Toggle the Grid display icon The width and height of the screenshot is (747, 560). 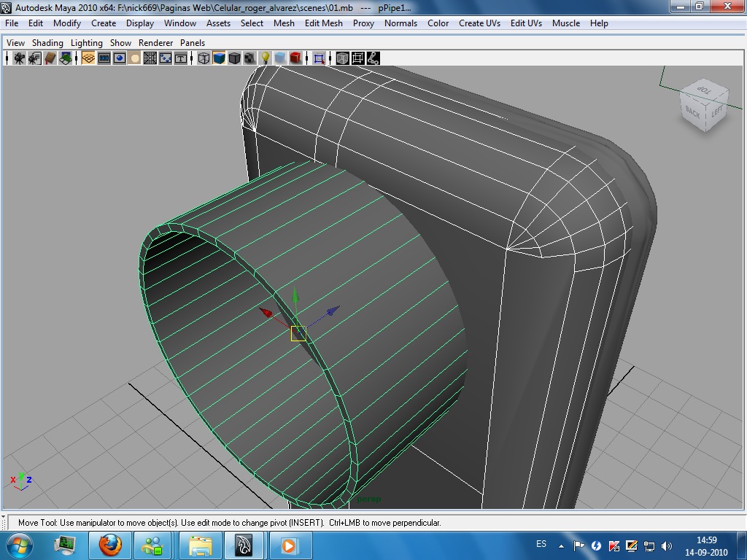pos(88,58)
